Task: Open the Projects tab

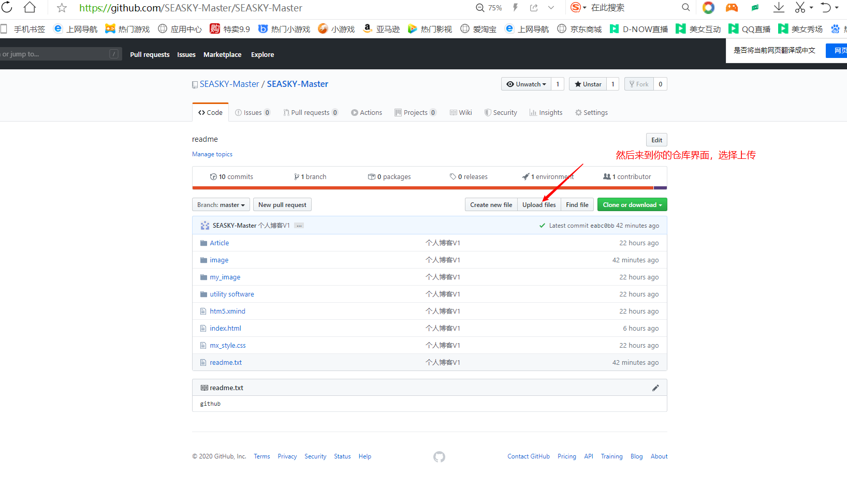Action: pyautogui.click(x=415, y=112)
